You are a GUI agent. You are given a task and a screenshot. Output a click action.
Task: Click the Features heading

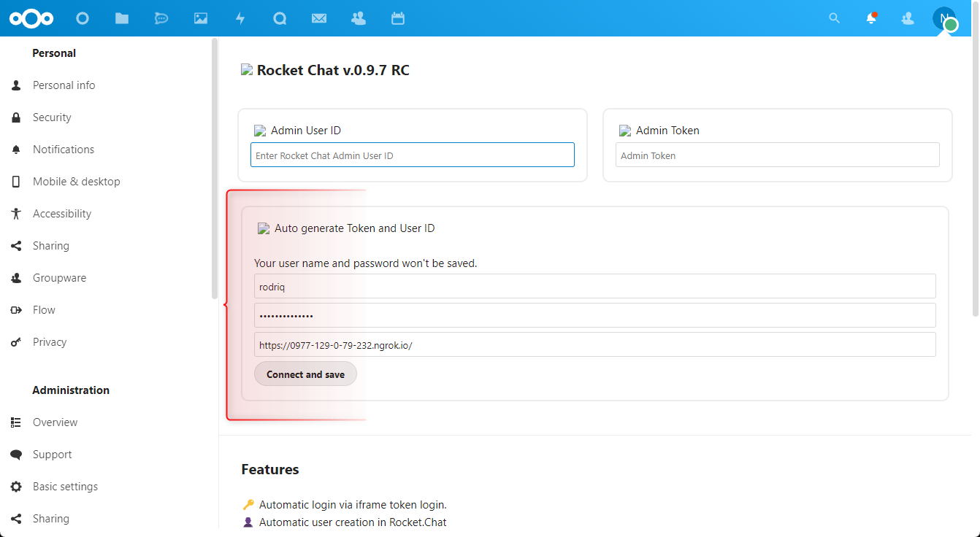(x=270, y=469)
